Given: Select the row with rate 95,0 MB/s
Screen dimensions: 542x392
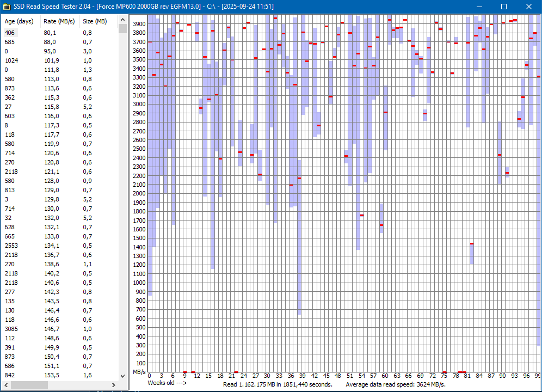Looking at the screenshot, I should click(x=59, y=51).
